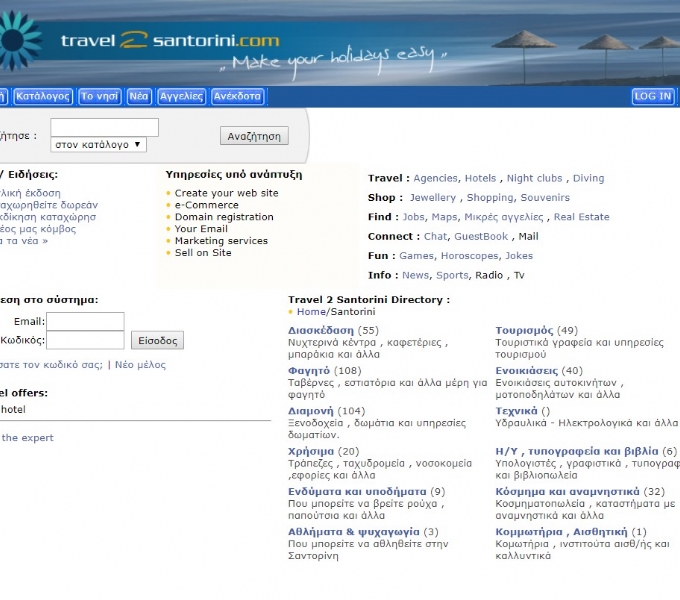Screen dimensions: 680x600
Task: Open the News info link
Action: click(415, 275)
